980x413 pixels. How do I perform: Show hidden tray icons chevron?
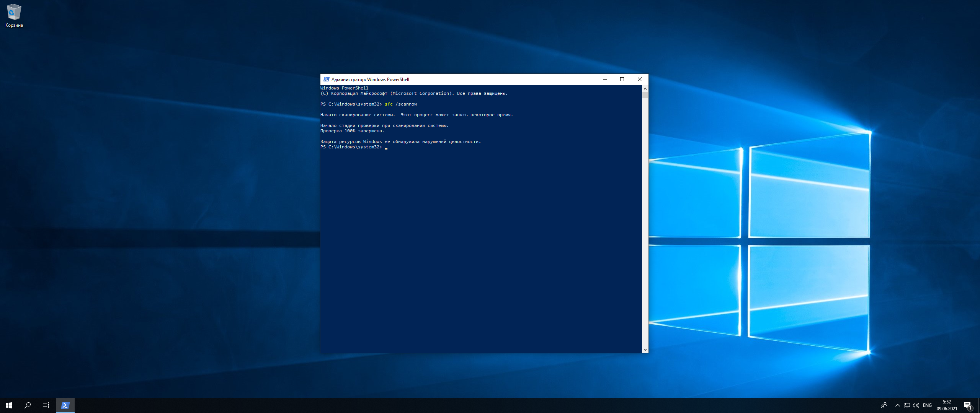coord(897,405)
